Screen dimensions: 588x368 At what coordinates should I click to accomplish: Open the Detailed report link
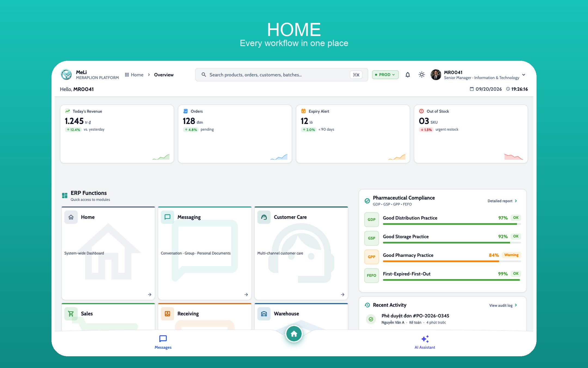(x=502, y=201)
